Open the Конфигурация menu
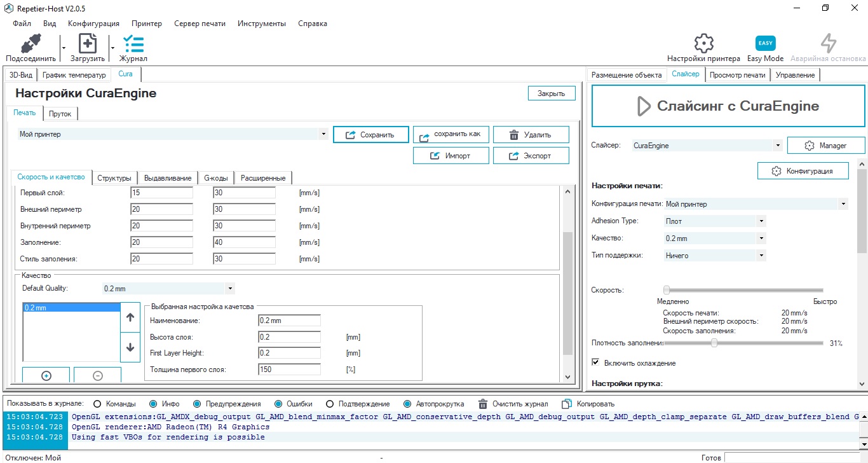The width and height of the screenshot is (868, 463). pos(93,24)
